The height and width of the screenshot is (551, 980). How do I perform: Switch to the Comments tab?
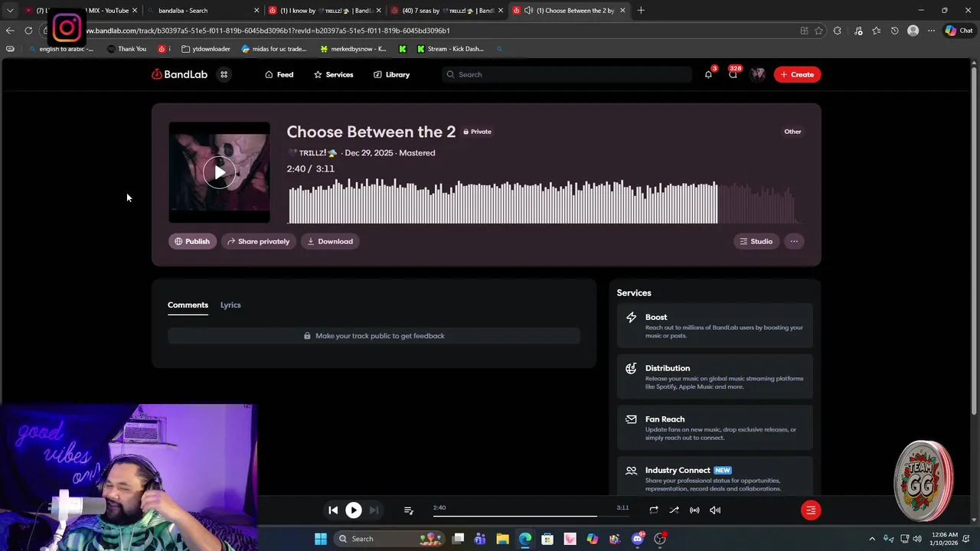point(188,305)
